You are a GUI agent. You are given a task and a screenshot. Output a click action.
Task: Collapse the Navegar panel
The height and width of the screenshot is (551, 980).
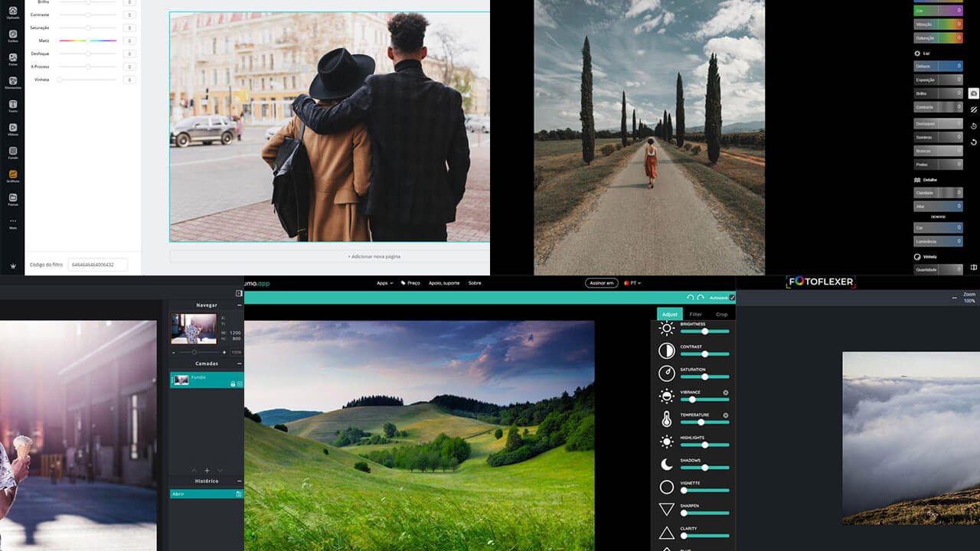[x=239, y=305]
